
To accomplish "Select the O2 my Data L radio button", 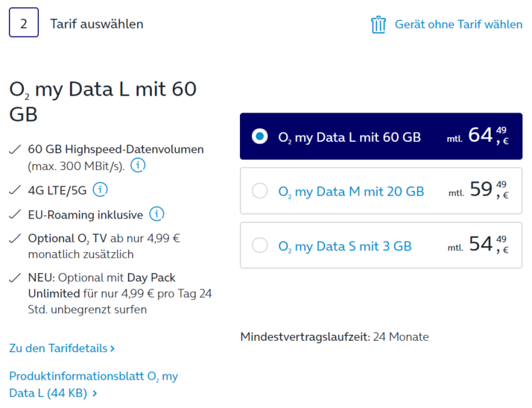I will [259, 136].
